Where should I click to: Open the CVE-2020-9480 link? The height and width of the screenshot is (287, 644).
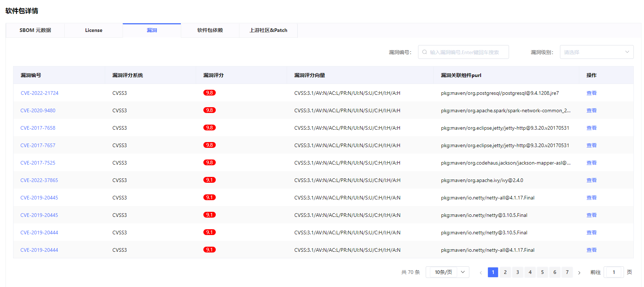click(x=38, y=110)
